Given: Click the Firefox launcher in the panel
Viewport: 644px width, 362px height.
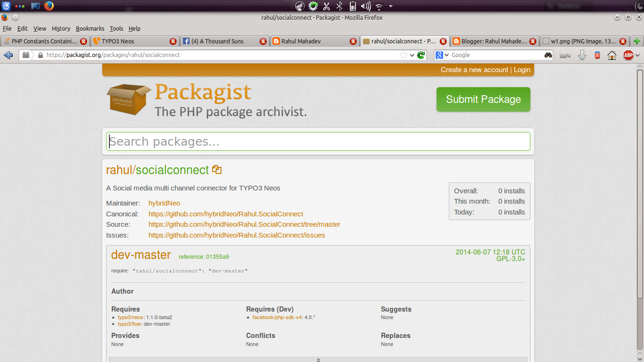Looking at the screenshot, I should (49, 6).
